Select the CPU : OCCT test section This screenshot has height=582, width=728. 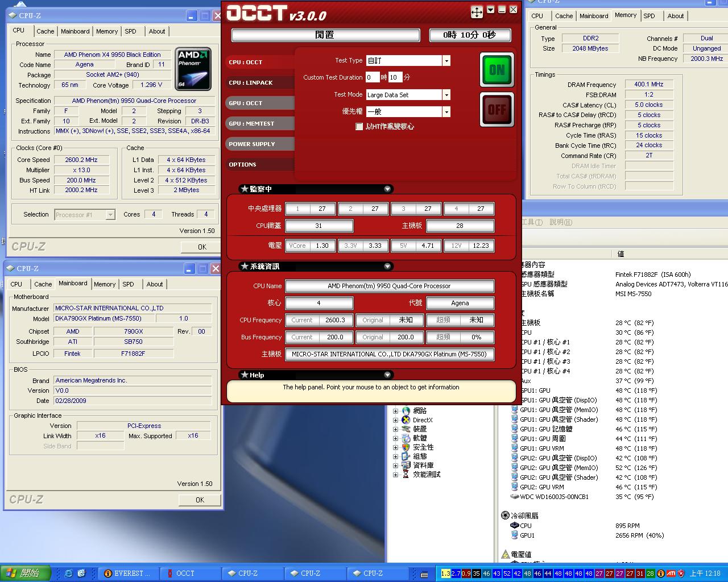click(260, 62)
